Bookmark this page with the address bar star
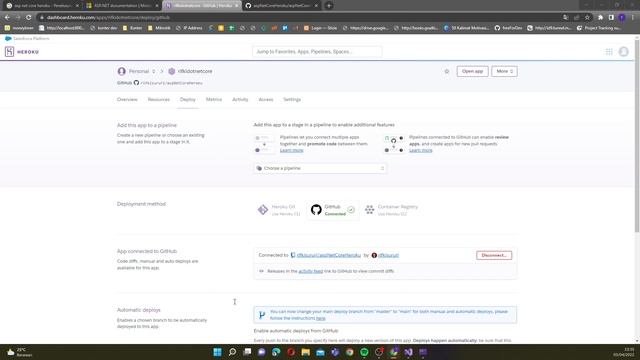 click(x=587, y=18)
